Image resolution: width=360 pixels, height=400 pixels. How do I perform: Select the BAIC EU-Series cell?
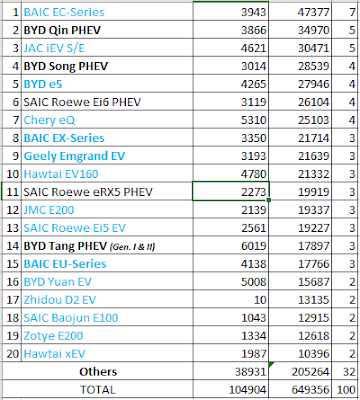[x=107, y=264]
